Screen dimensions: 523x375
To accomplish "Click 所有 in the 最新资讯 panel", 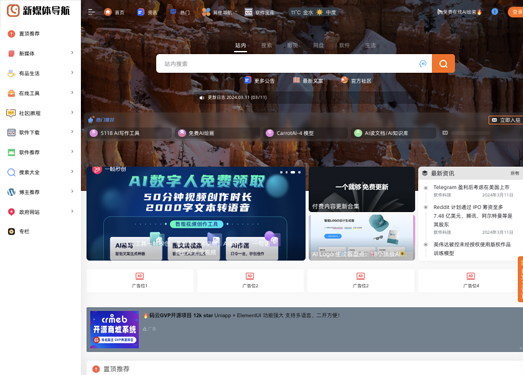I will pyautogui.click(x=515, y=173).
